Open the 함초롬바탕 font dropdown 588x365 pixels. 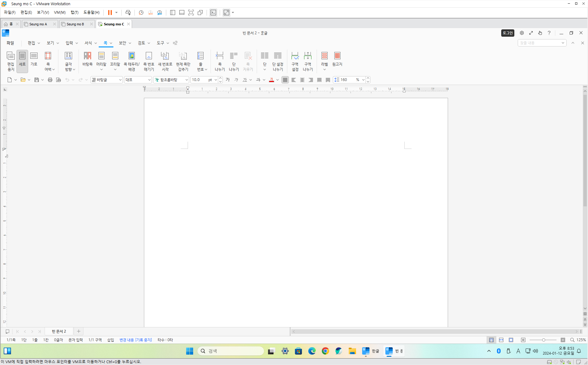click(x=186, y=80)
